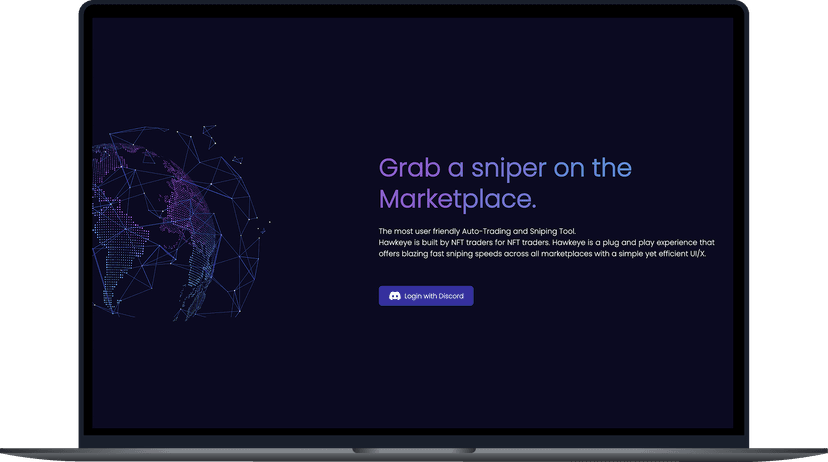The width and height of the screenshot is (828, 462).
Task: Click the Discord logo icon
Action: 395,296
